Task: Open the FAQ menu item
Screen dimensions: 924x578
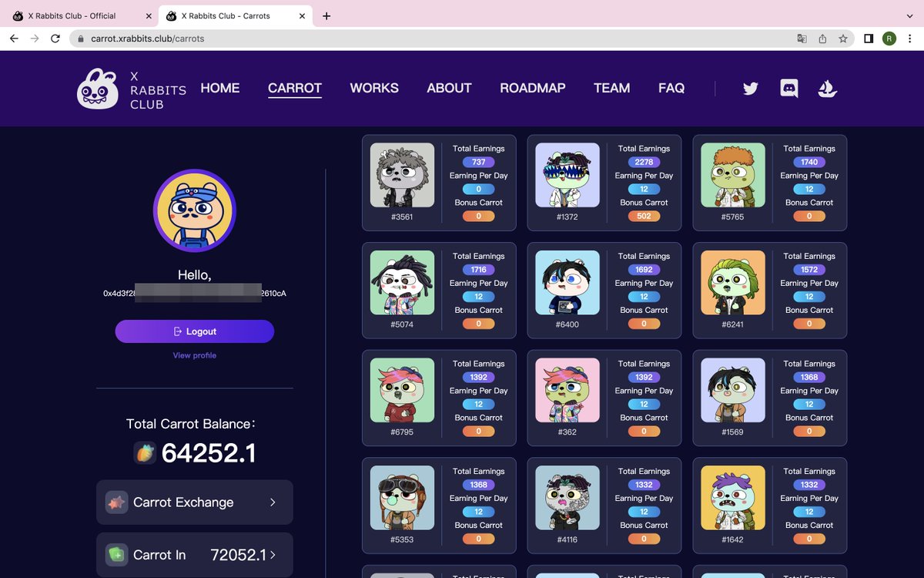Action: pos(671,88)
